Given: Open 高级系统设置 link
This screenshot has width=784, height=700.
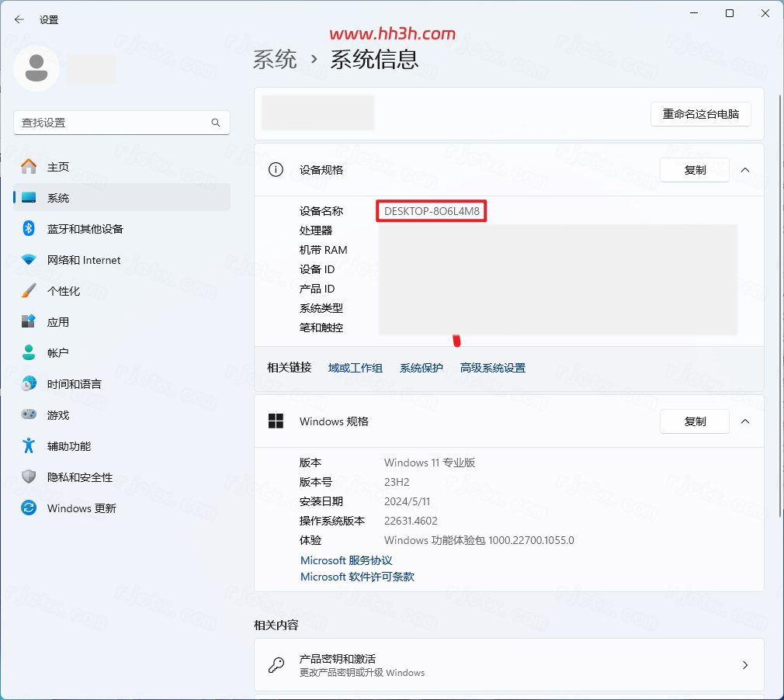Looking at the screenshot, I should click(x=492, y=368).
